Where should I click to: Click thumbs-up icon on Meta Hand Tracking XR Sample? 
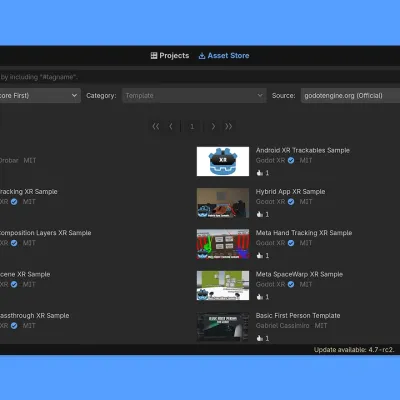click(260, 255)
